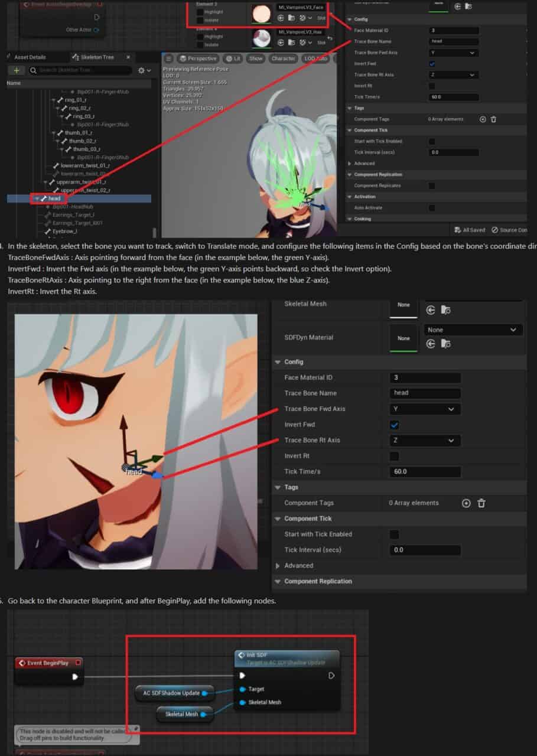The height and width of the screenshot is (756, 537).
Task: Click browse folder icon for Skeletal Mesh property
Action: click(446, 309)
